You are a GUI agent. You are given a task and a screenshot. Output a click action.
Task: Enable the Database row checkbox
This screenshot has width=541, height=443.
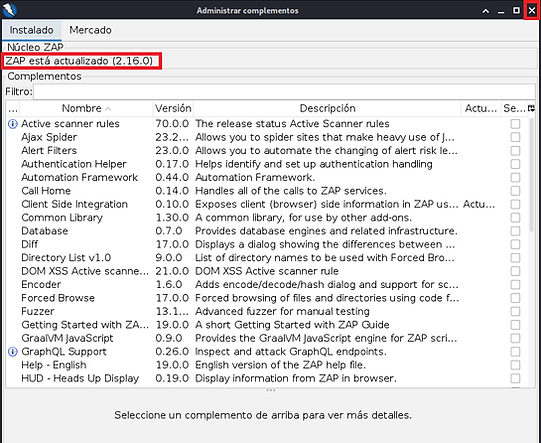tap(515, 231)
